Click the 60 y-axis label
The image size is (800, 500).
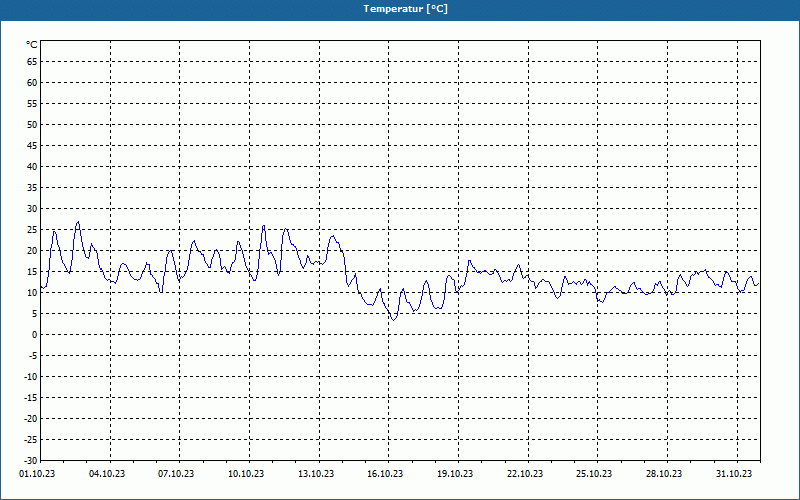32,83
